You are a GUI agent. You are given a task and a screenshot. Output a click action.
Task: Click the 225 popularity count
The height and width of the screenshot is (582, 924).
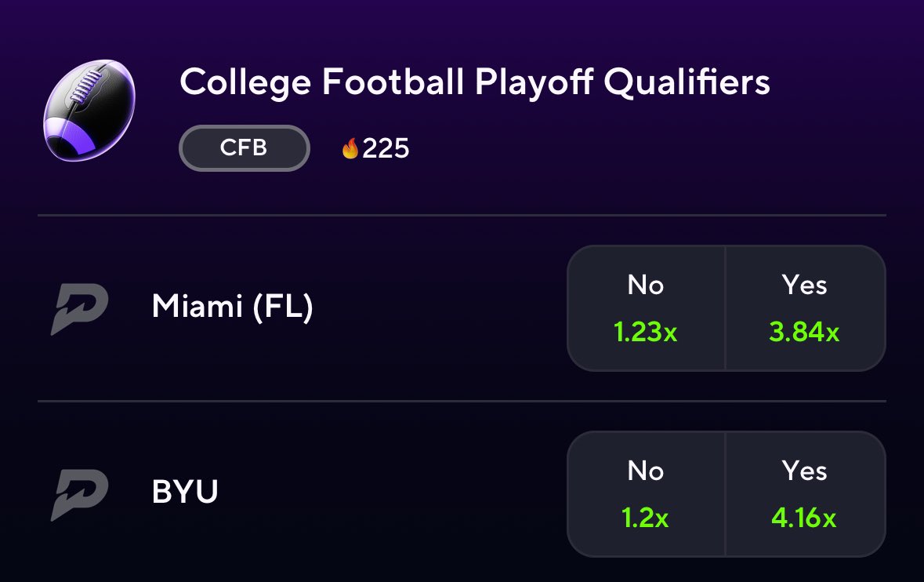386,148
